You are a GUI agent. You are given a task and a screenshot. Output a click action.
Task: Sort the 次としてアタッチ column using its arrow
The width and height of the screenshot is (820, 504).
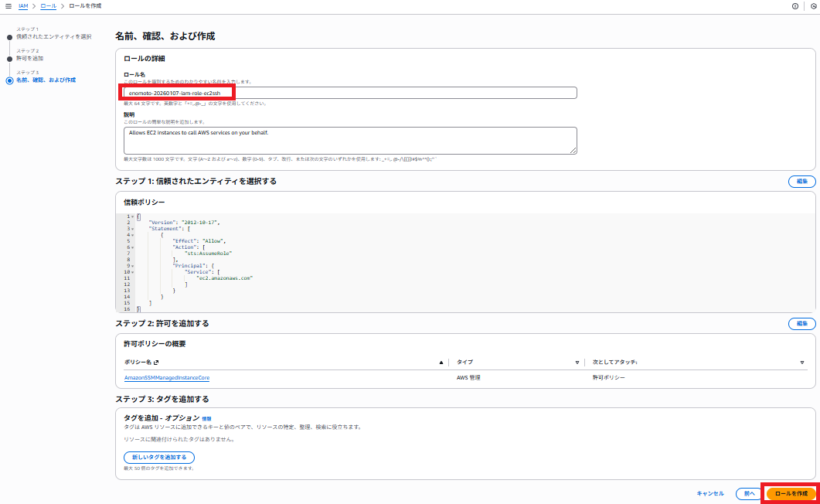click(801, 362)
